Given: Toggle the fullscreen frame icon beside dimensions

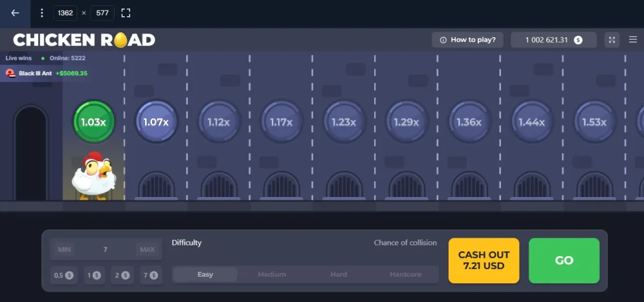Looking at the screenshot, I should point(126,13).
